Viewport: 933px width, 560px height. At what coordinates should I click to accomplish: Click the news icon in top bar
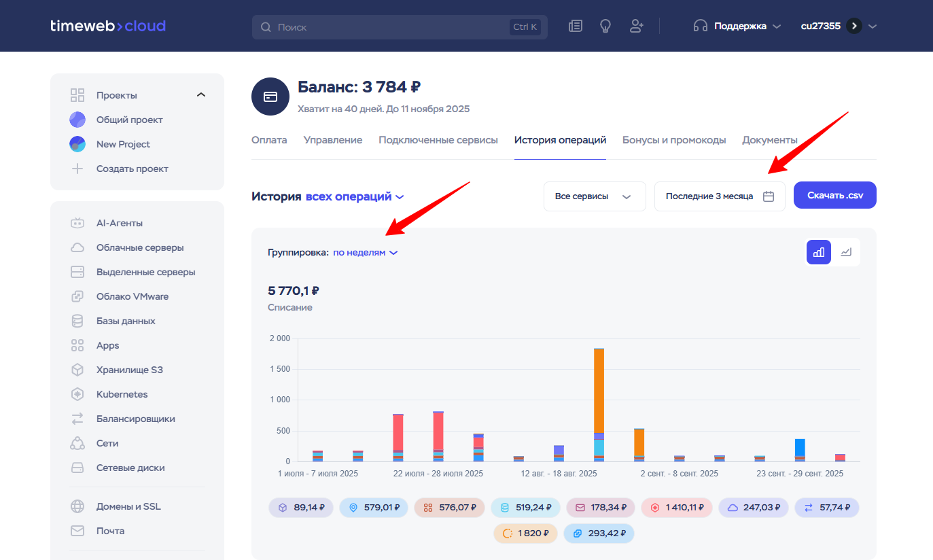point(576,27)
